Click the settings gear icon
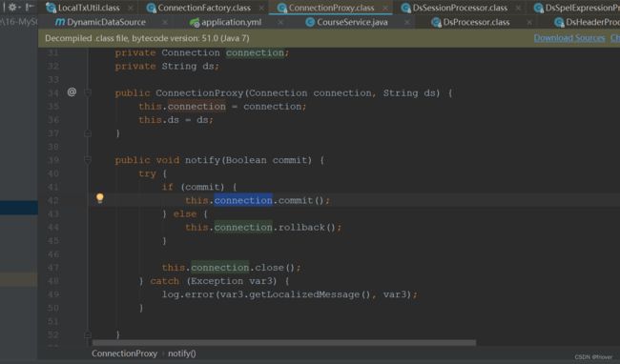Image resolution: width=620 pixels, height=364 pixels. [12, 7]
